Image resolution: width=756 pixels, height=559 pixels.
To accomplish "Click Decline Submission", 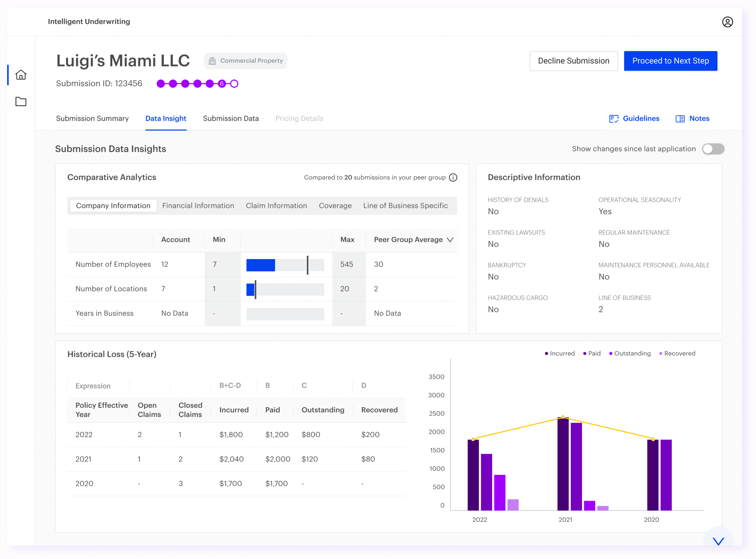I will [x=573, y=61].
